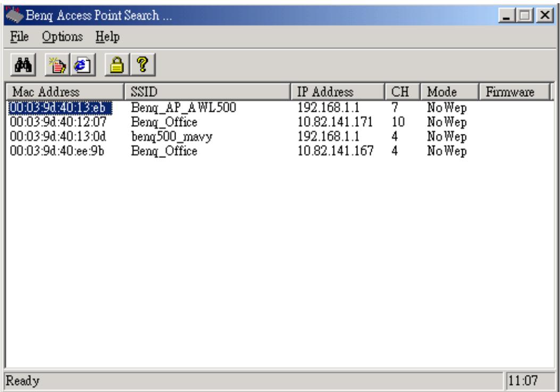The width and height of the screenshot is (560, 392).
Task: Click channel value 7
Action: coord(395,107)
